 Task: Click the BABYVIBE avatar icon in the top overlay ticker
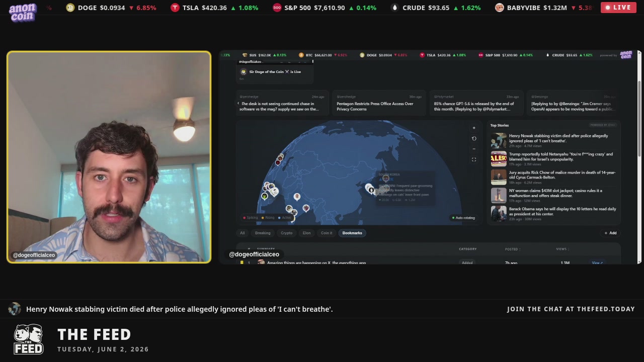(499, 8)
